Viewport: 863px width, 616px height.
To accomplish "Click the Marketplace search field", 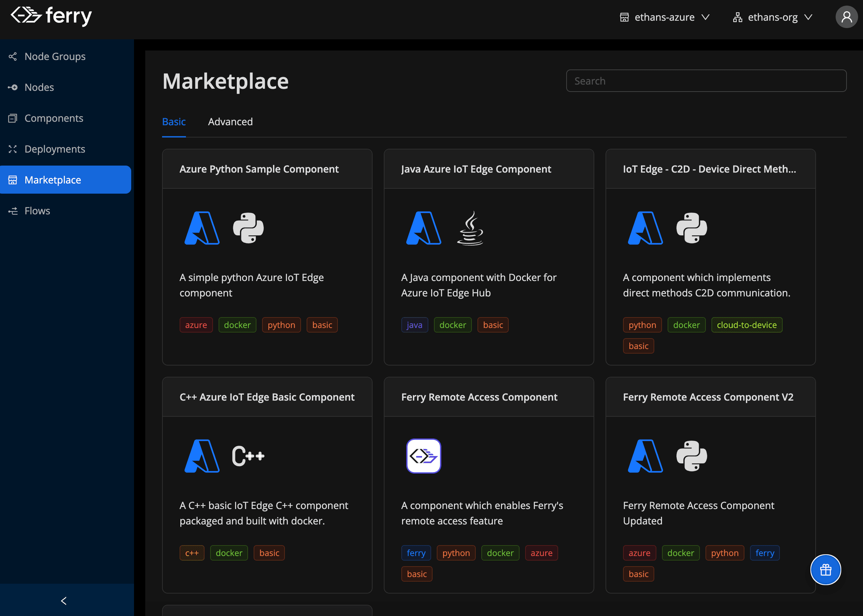I will click(x=706, y=81).
